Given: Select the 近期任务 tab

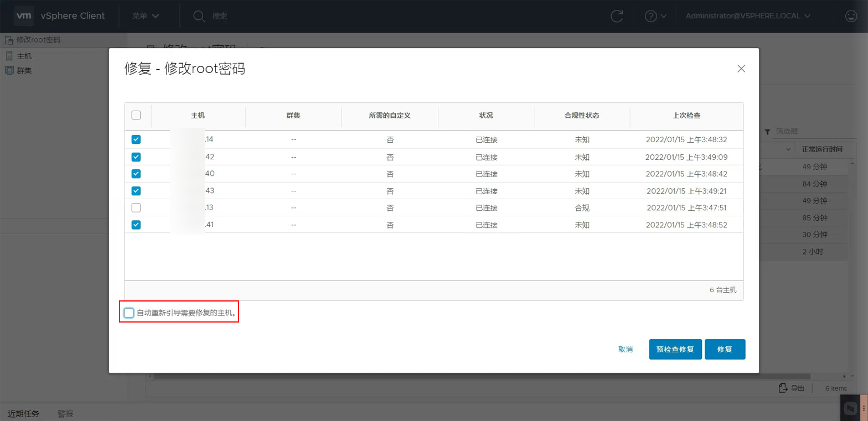Looking at the screenshot, I should click(x=24, y=413).
